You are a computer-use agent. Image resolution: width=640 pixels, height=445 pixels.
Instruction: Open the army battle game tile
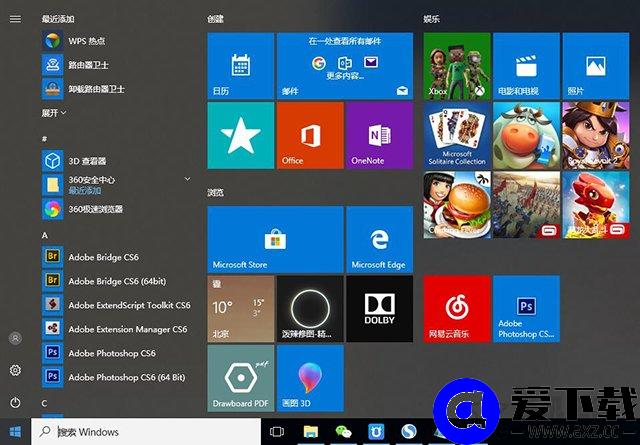526,205
